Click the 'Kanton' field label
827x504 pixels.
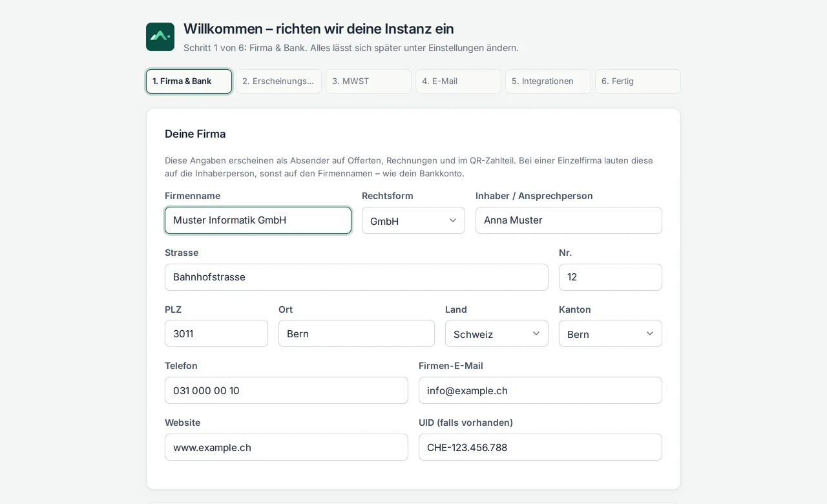[x=575, y=310]
